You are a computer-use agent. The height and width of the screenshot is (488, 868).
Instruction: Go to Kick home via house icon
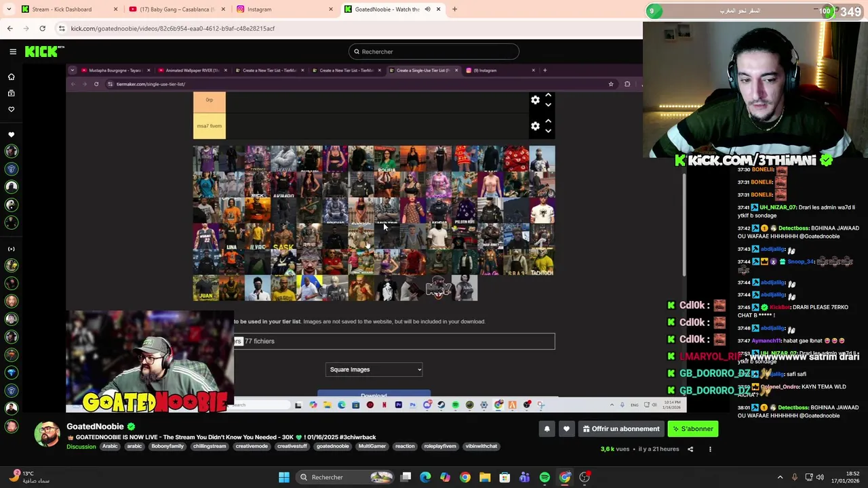tap(11, 77)
